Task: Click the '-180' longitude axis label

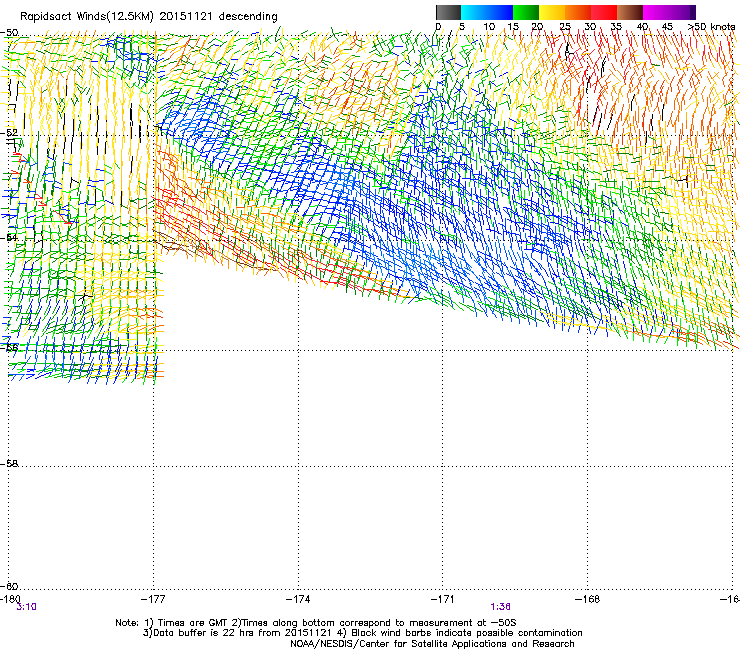Action: (10, 599)
